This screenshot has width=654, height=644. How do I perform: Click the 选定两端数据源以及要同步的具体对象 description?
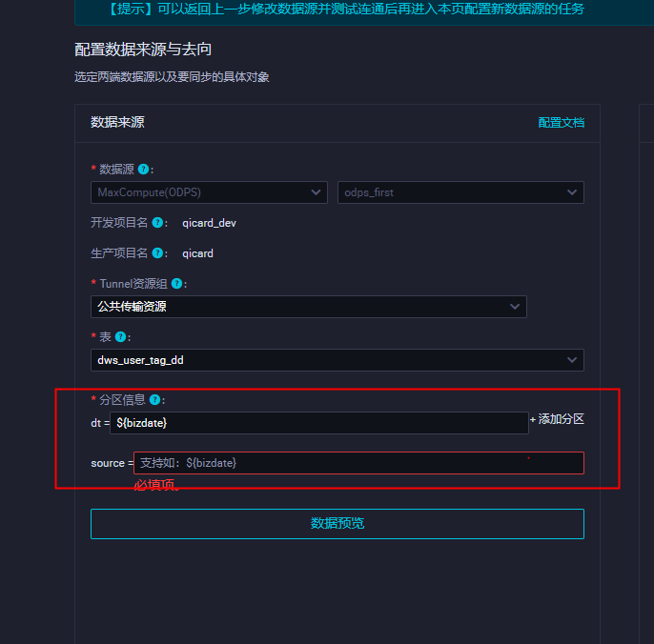(x=172, y=77)
